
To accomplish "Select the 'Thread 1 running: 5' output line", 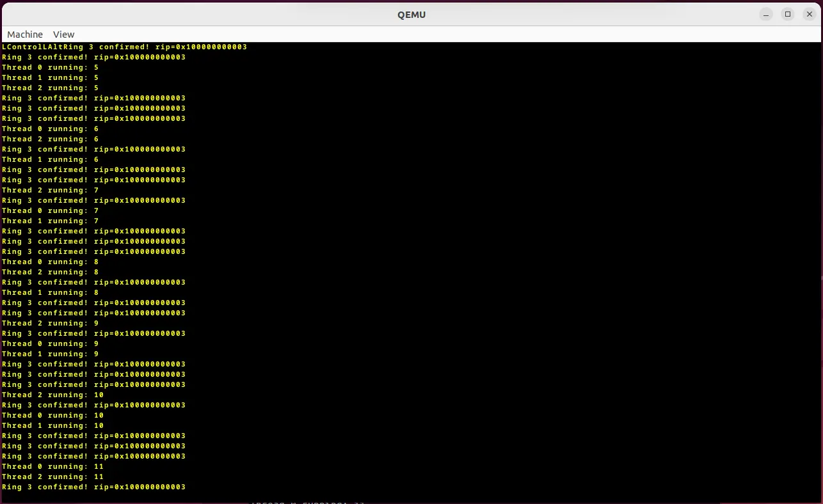I will [50, 78].
